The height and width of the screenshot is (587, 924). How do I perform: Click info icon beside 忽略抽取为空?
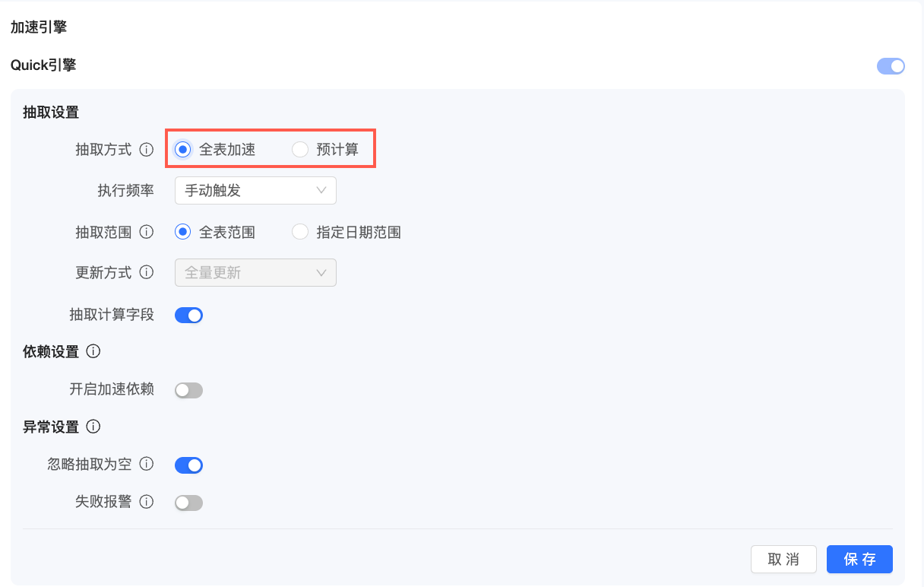pyautogui.click(x=147, y=464)
